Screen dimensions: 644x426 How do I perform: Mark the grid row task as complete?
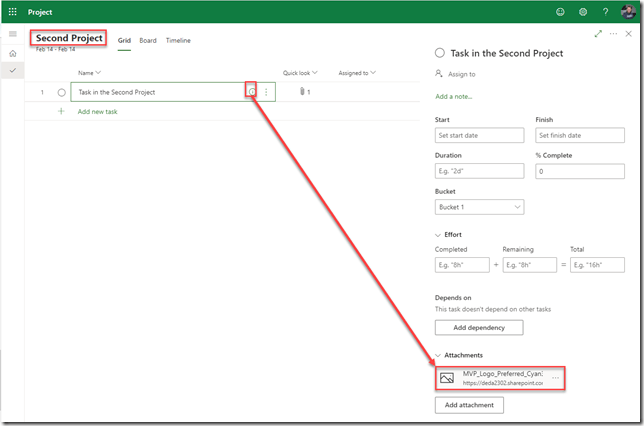pyautogui.click(x=62, y=92)
